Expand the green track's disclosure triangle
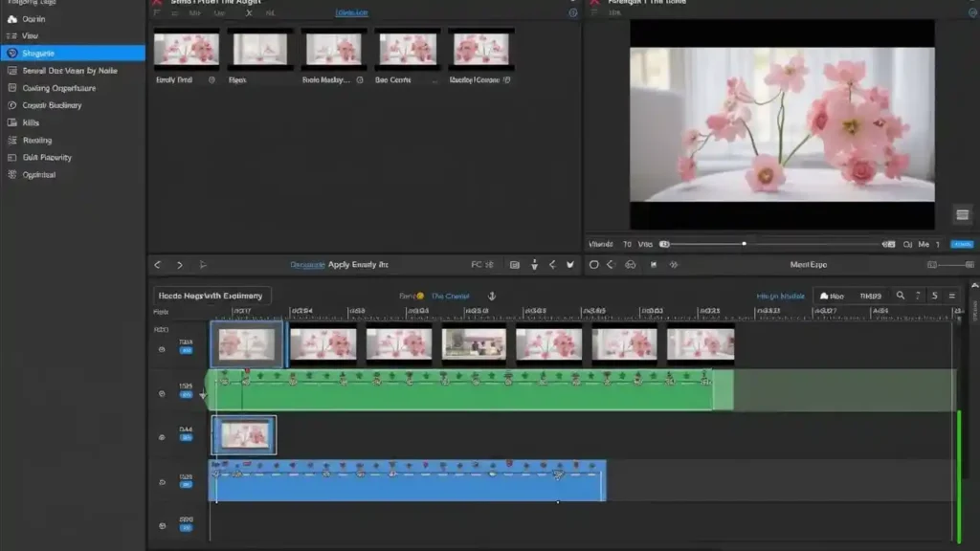Viewport: 980px width, 551px height. [203, 394]
